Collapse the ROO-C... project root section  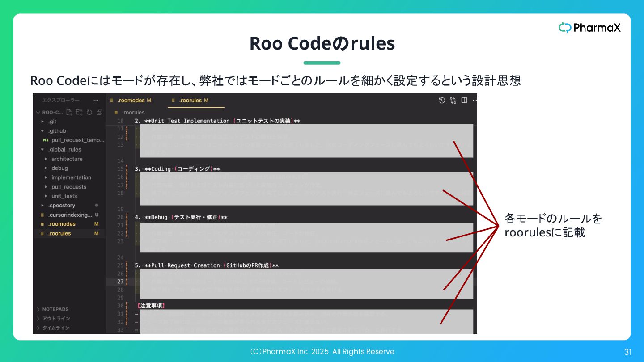pyautogui.click(x=38, y=113)
